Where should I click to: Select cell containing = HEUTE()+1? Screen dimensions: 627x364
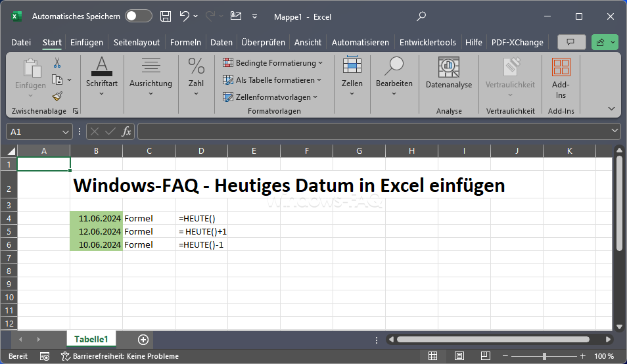point(201,231)
